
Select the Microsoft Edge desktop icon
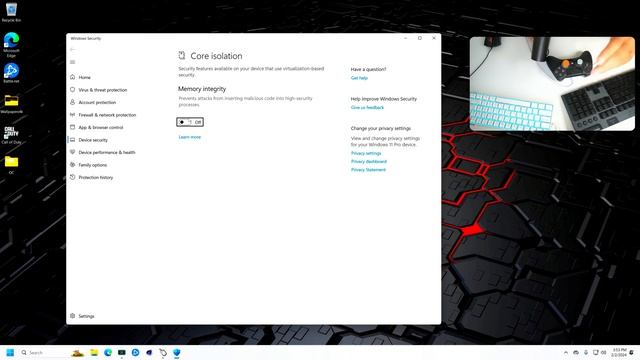click(11, 44)
